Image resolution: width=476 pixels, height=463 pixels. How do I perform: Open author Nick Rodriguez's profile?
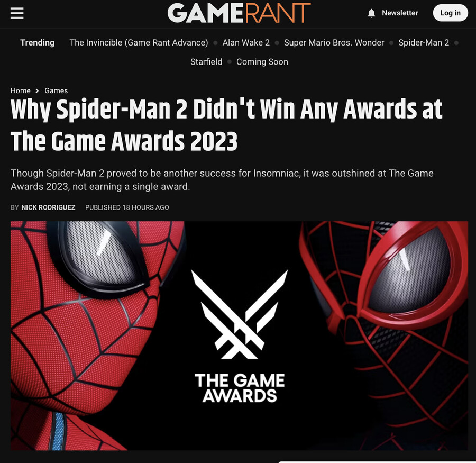coord(48,207)
